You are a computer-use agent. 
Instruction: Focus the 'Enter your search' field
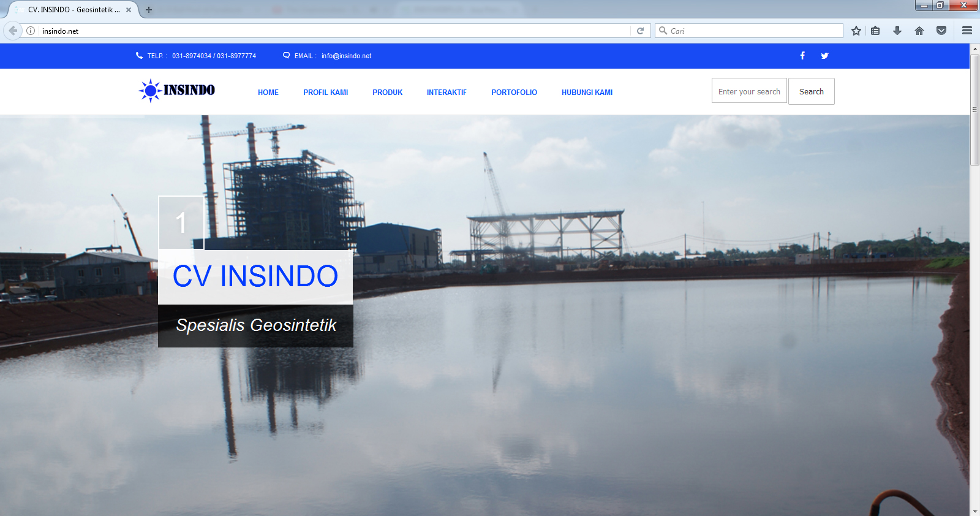[x=748, y=91]
